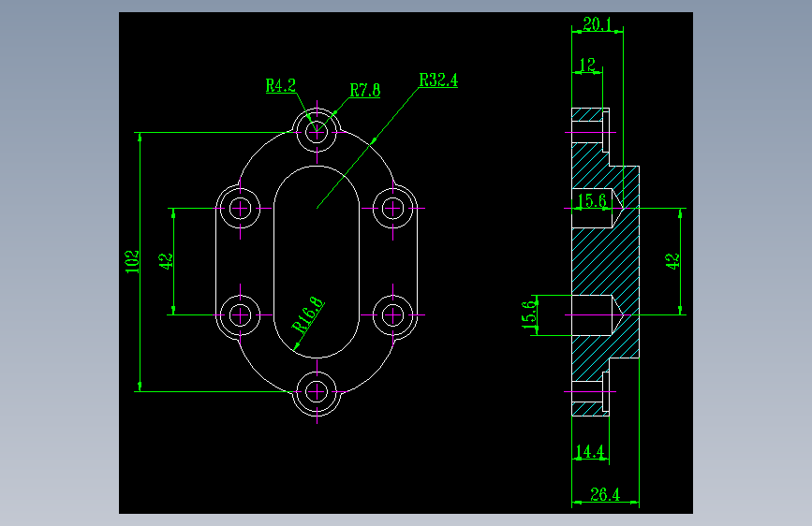Pick the topmost bolt hole center in front view
812x526 pixels.
click(317, 133)
